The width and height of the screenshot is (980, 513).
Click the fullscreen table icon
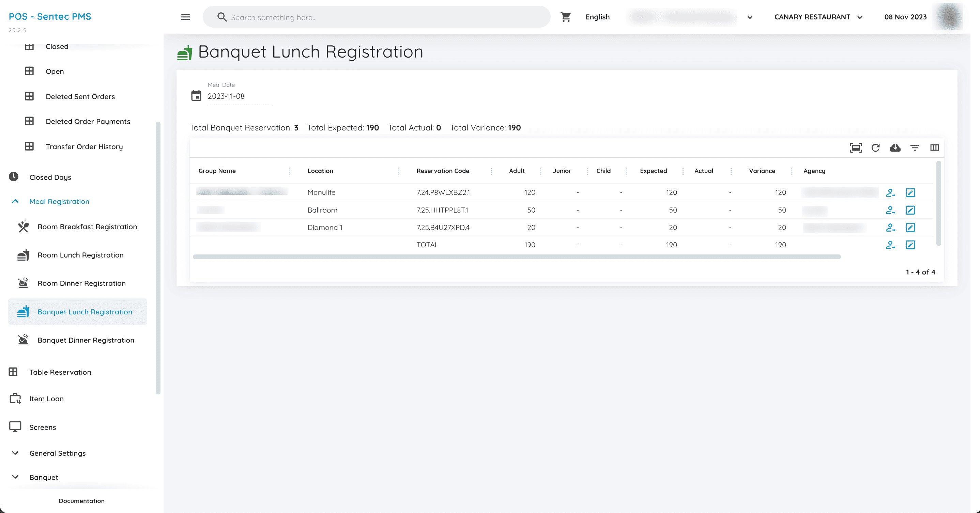click(x=856, y=147)
